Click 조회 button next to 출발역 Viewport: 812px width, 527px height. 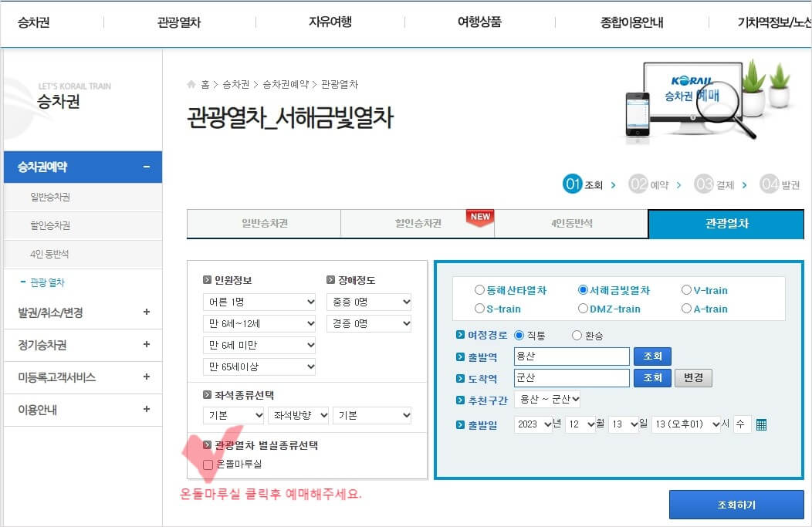(652, 356)
